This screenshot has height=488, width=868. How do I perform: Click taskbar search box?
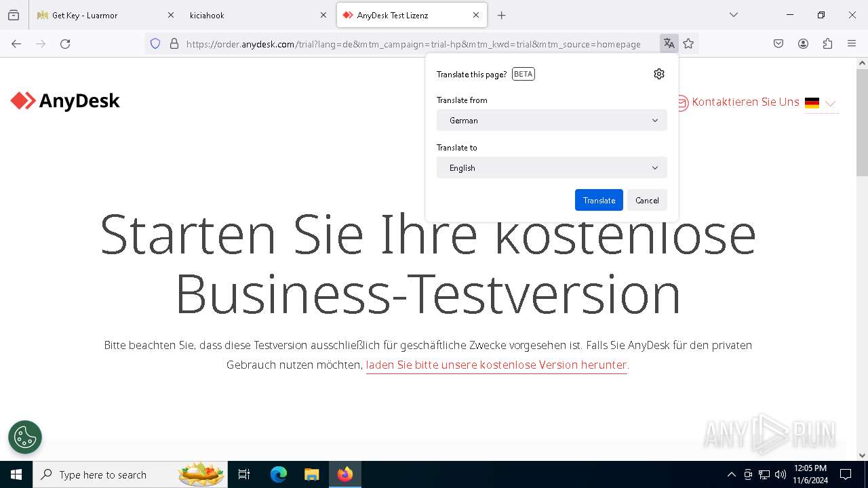[130, 474]
